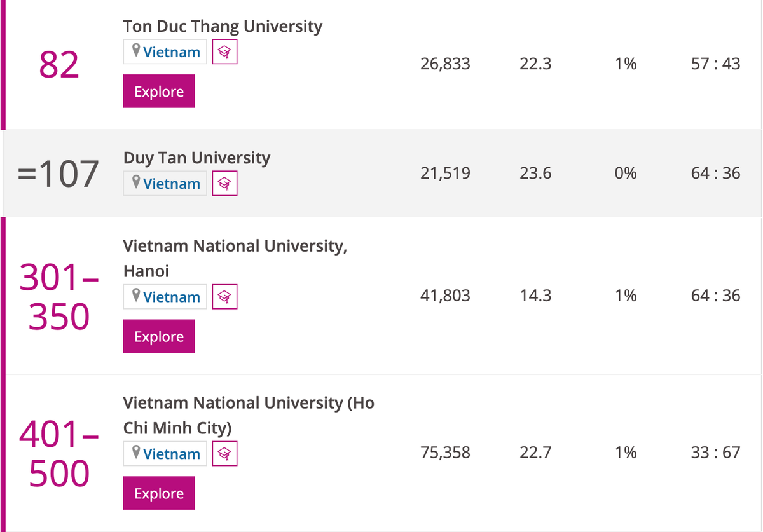Open the Duy Tan University title link
Screen dimensions: 763x532
tap(196, 158)
